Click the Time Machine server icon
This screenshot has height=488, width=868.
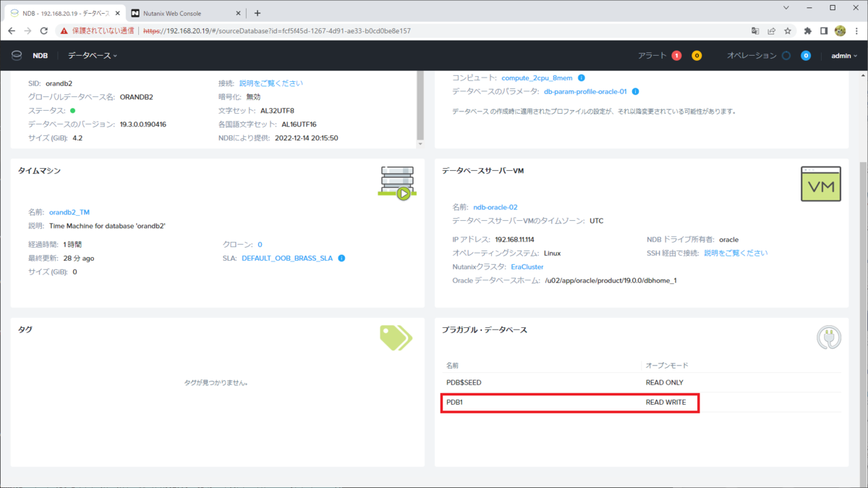click(x=396, y=184)
